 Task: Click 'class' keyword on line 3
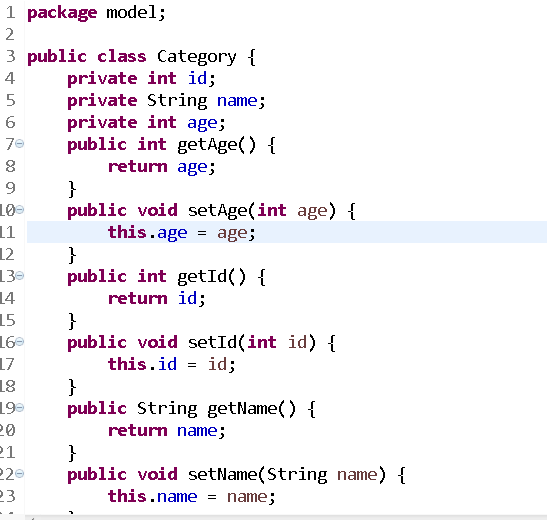coord(121,56)
